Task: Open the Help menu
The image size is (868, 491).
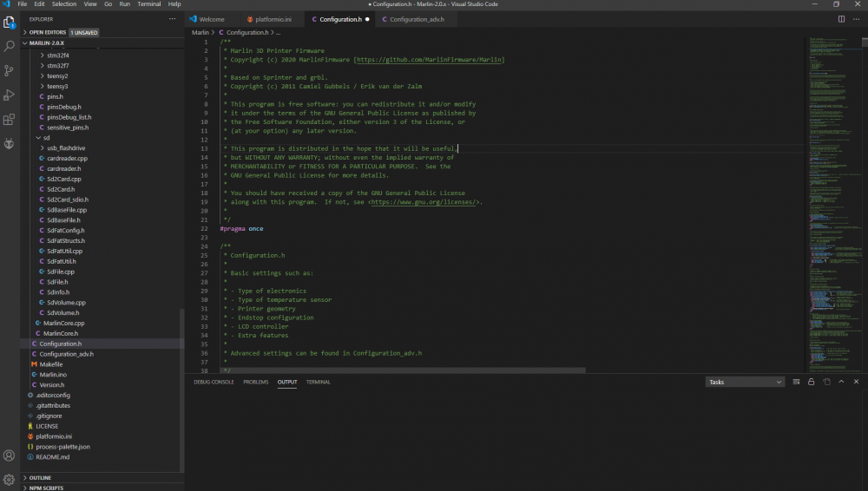Action: click(174, 3)
